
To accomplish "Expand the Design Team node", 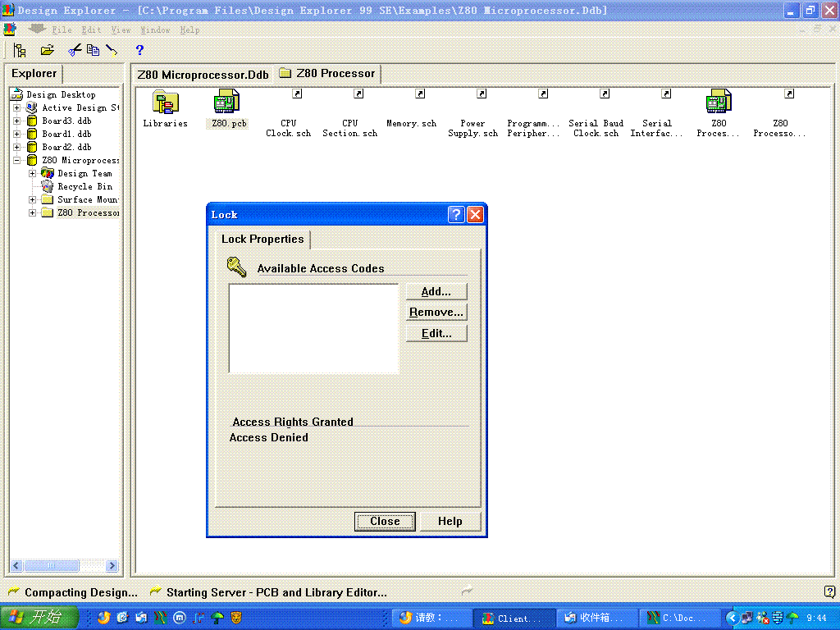I will coord(32,174).
